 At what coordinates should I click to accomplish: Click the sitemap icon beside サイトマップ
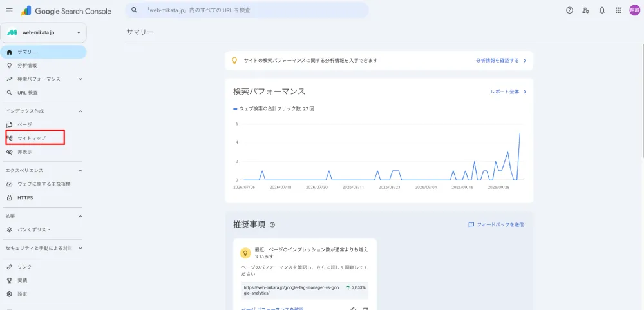(10, 138)
